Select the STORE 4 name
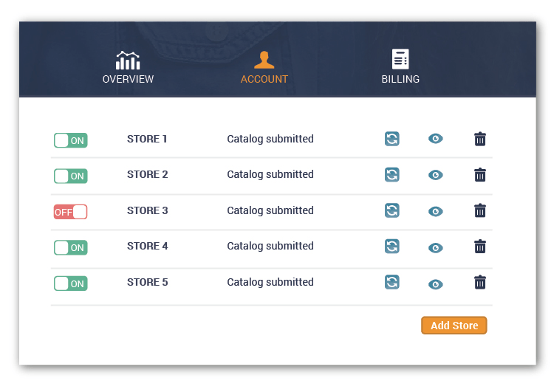The height and width of the screenshot is (392, 554). point(147,246)
